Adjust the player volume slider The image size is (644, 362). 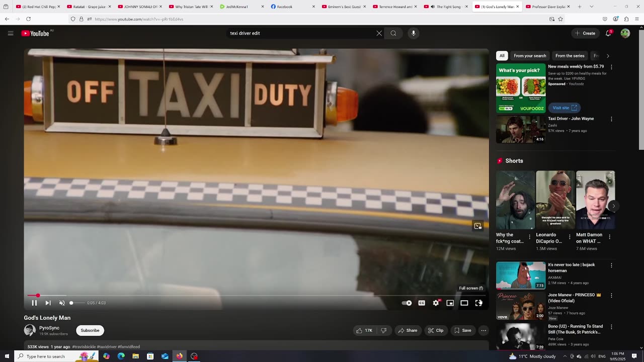76,303
